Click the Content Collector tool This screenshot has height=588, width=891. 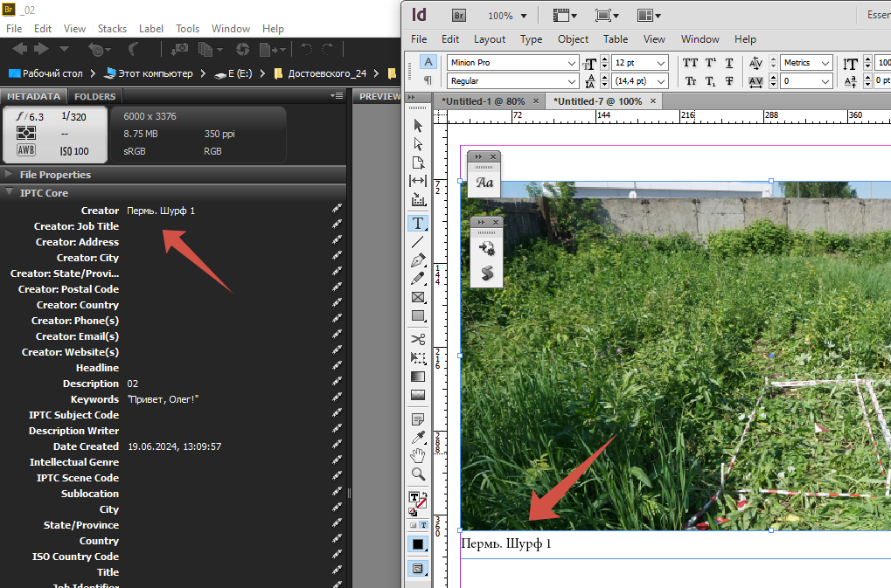click(418, 200)
